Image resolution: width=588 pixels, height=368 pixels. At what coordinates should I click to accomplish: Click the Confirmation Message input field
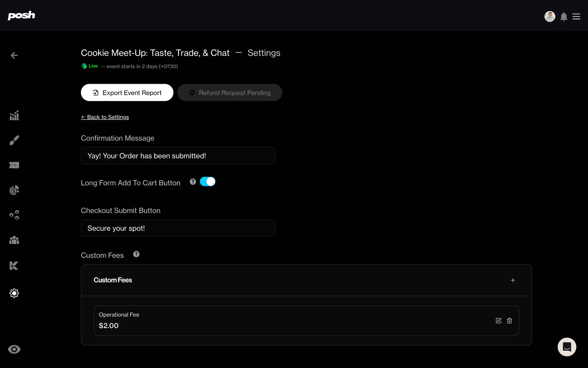tap(178, 156)
